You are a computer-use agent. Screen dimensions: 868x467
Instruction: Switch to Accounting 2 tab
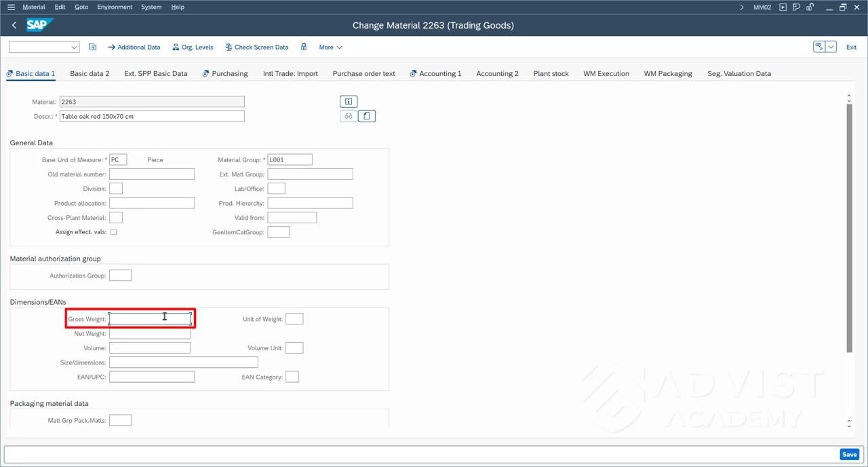click(497, 73)
